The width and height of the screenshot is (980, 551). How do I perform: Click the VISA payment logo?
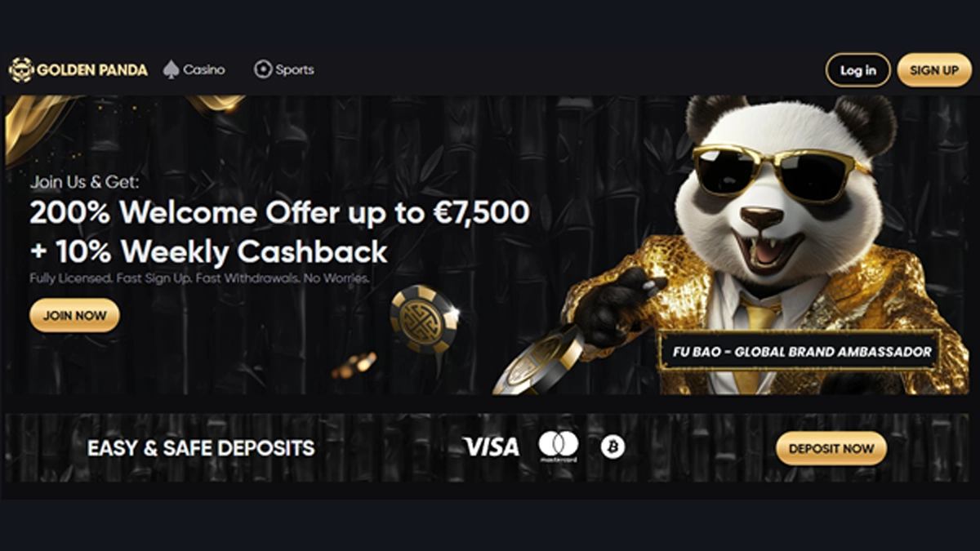491,447
